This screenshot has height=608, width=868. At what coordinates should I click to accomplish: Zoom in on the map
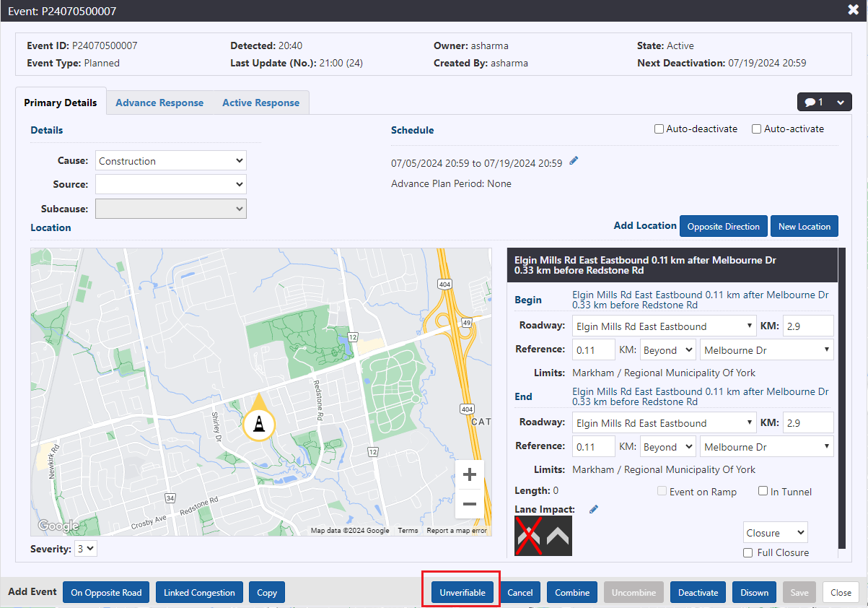(x=470, y=475)
